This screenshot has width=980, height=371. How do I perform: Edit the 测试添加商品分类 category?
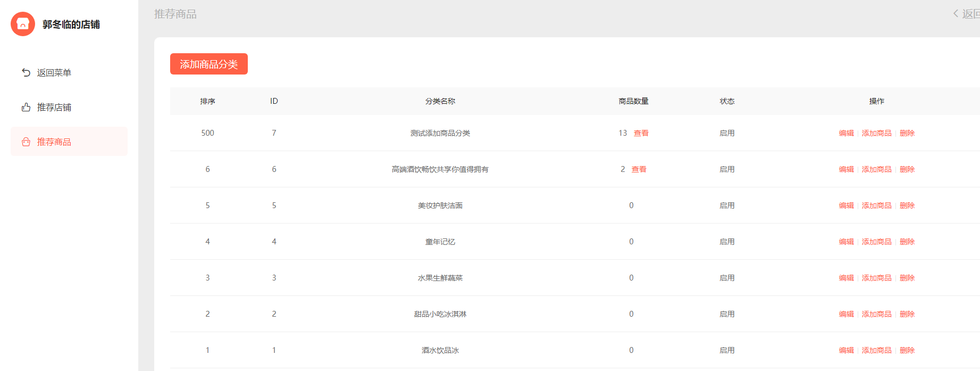coord(847,133)
